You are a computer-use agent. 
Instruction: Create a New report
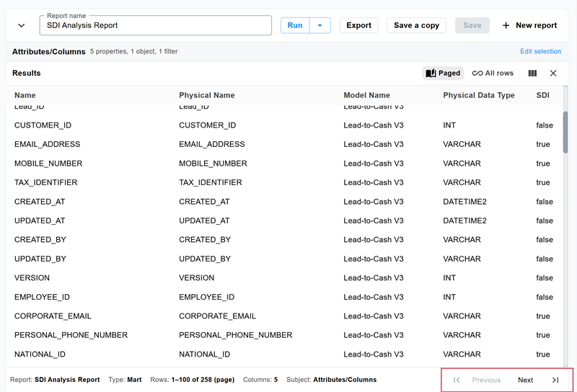pyautogui.click(x=529, y=25)
